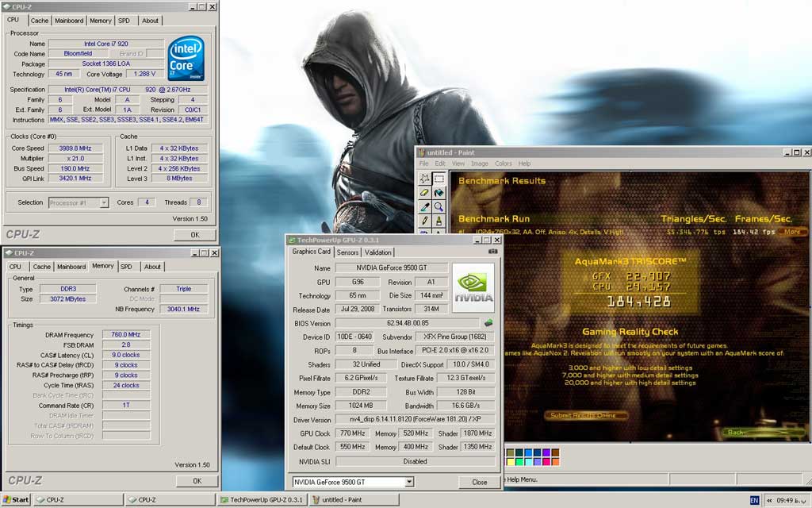Open the Start menu
The height and width of the screenshot is (508, 812).
point(16,500)
